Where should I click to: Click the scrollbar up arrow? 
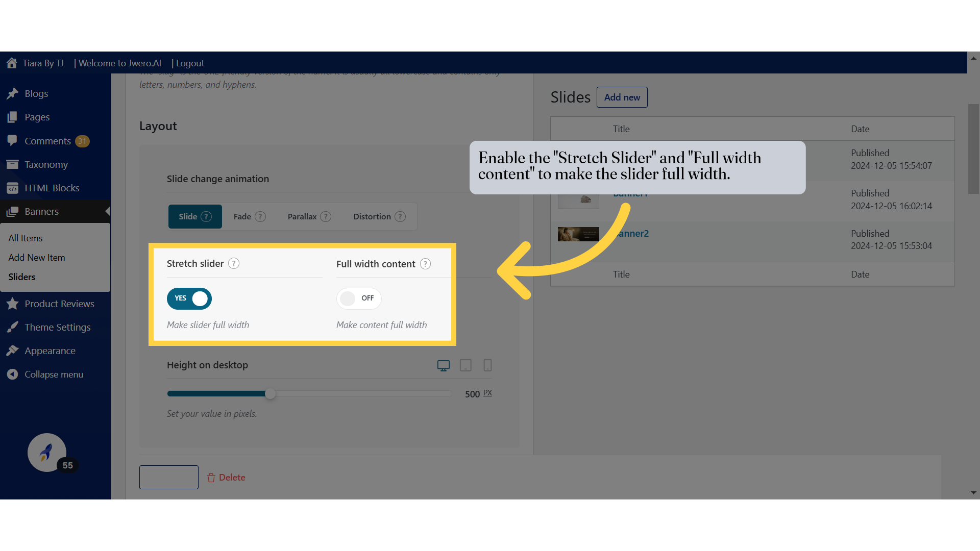pos(973,58)
